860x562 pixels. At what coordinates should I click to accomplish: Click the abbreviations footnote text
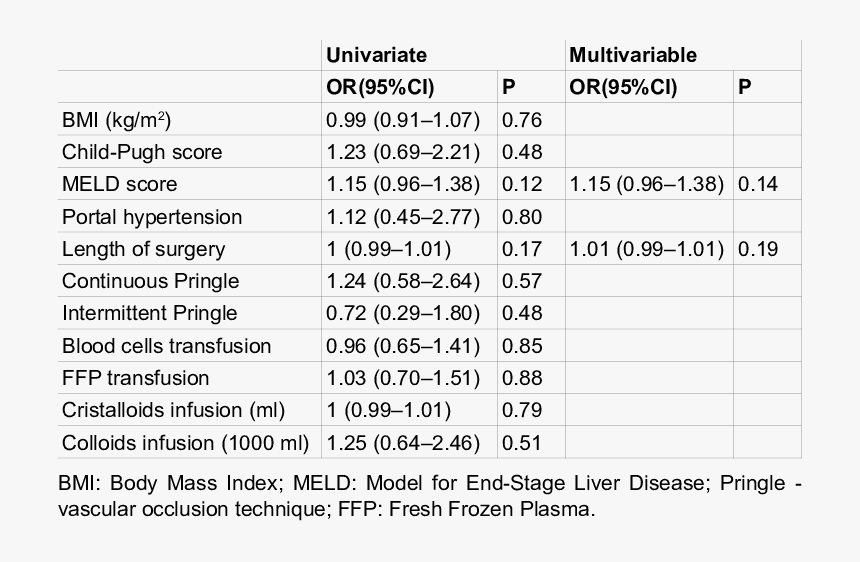[430, 496]
